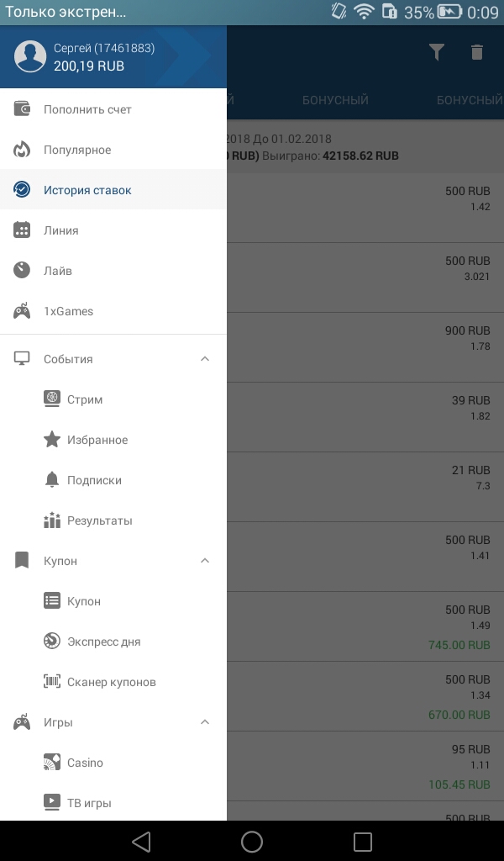Switch to the БОНУСНЫЙ tab
504x861 pixels.
click(x=335, y=100)
